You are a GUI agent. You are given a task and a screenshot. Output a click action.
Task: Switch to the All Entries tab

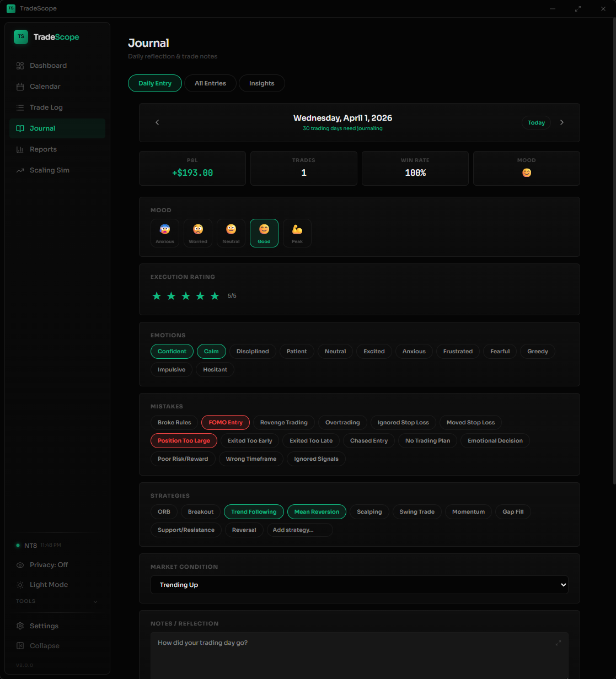tap(210, 83)
